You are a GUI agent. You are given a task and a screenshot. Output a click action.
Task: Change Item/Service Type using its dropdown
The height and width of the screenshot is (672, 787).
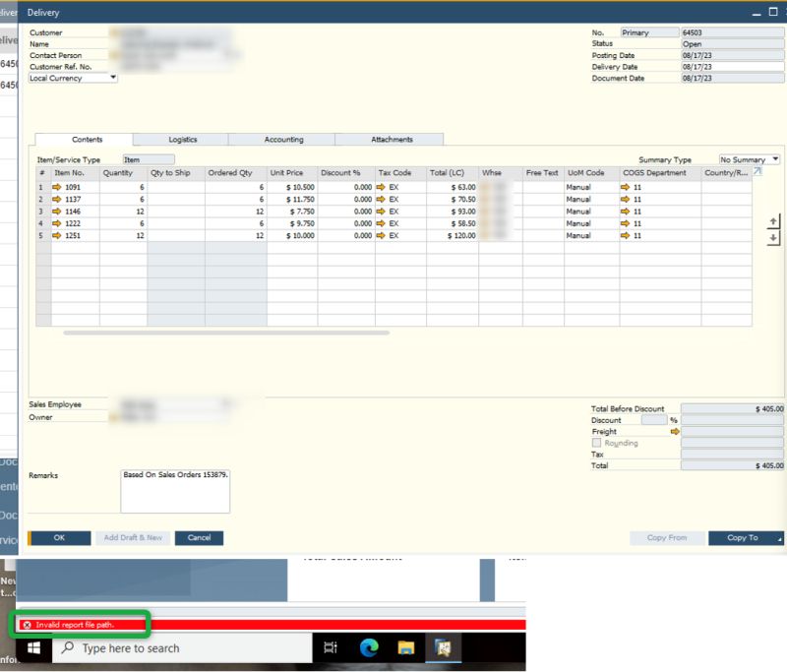[x=148, y=158]
